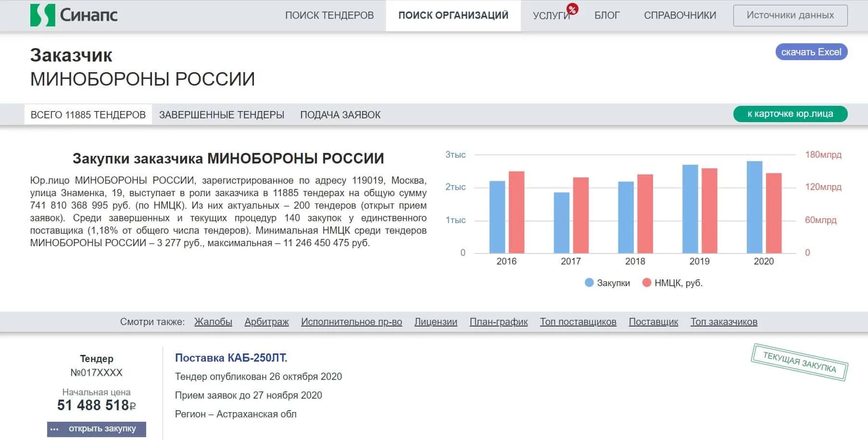The height and width of the screenshot is (440, 868).
Task: Click the blue 2018 Закупки bar
Action: [626, 217]
